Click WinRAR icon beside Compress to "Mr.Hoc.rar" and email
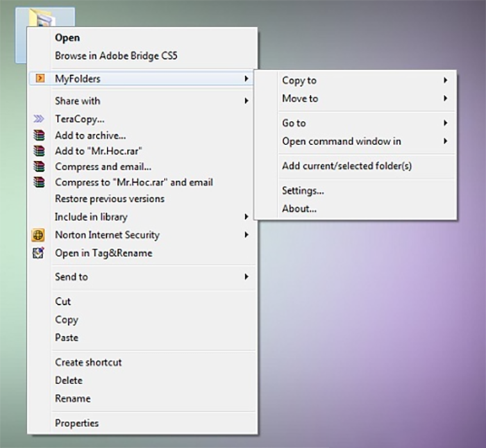Image resolution: width=486 pixels, height=448 pixels. 39,182
